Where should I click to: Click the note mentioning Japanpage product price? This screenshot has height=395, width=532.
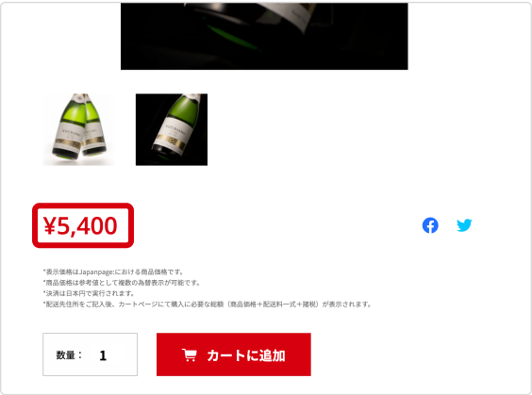113,272
